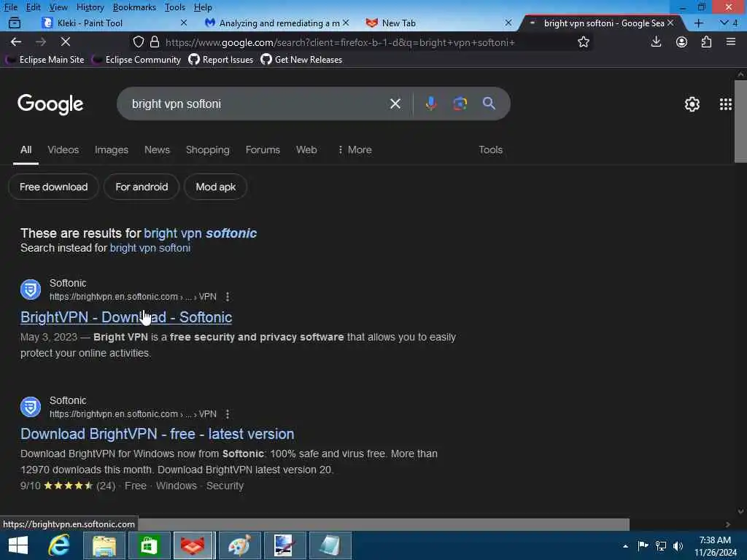Open list all tabs dropdown chevron
The image size is (747, 560).
pyautogui.click(x=724, y=23)
